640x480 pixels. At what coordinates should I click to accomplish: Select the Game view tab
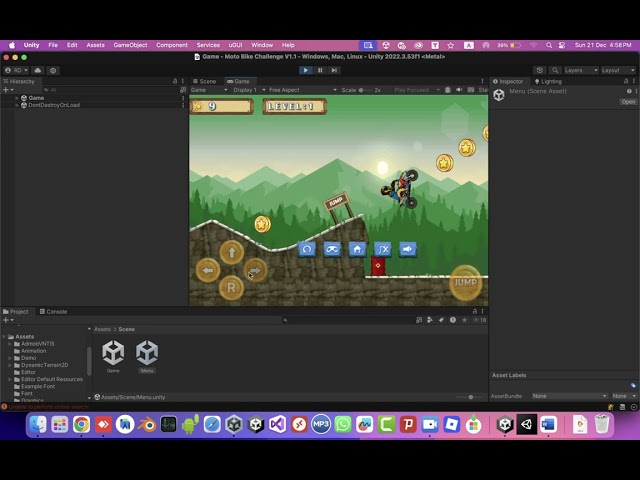(238, 81)
